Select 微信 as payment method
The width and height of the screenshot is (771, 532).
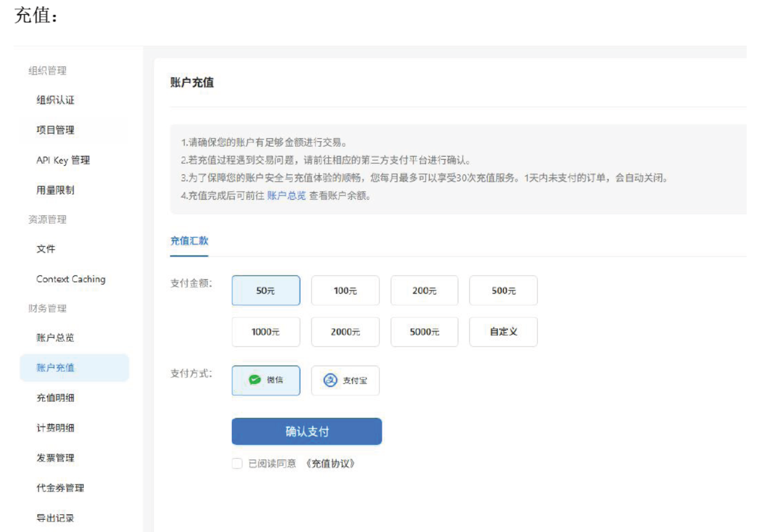266,380
